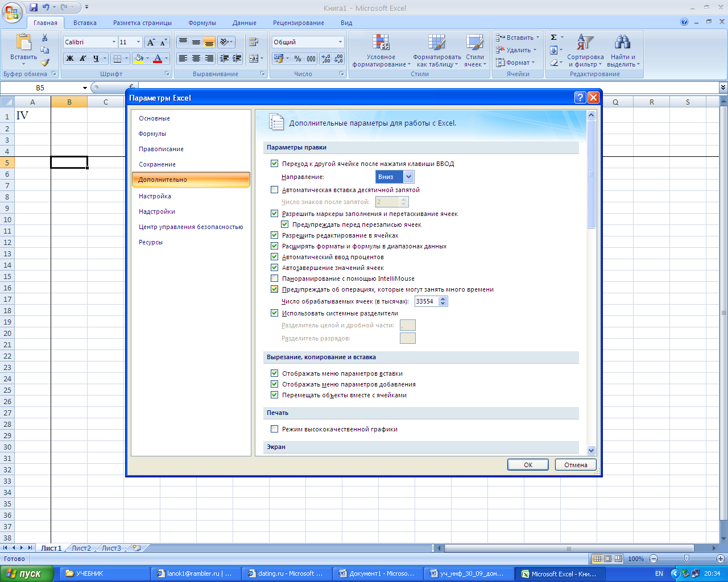Click the Windows 'пуск' start button
The width and height of the screenshot is (728, 582).
tap(27, 573)
